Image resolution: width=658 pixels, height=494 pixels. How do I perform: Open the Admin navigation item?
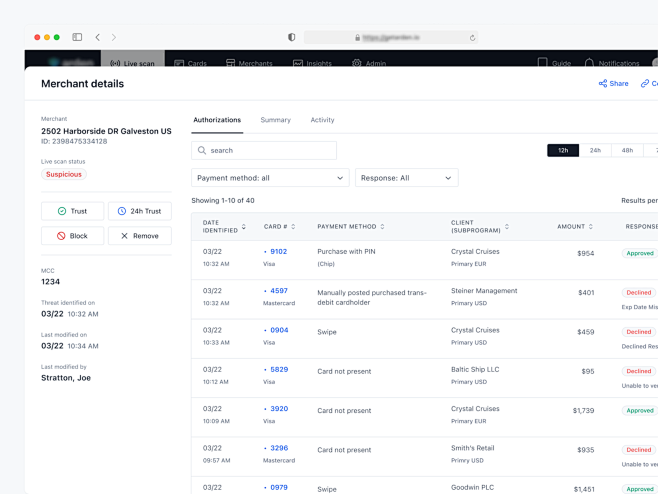[x=368, y=63]
